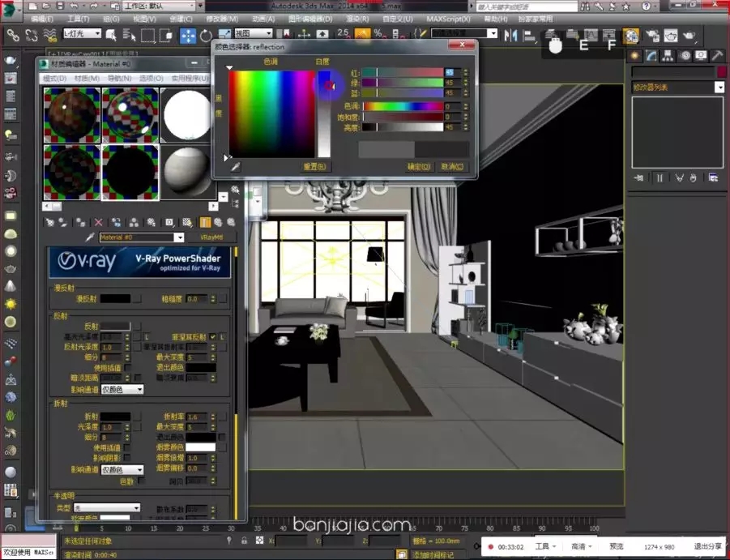This screenshot has width=730, height=560.
Task: Click Get Material icon in Material Editor
Action: tap(49, 223)
